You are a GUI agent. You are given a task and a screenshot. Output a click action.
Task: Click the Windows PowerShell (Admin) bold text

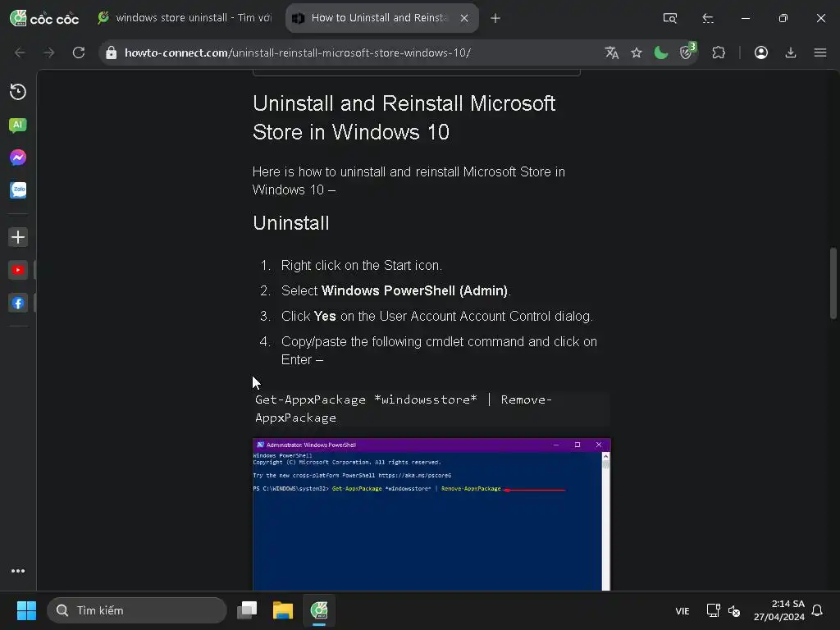[x=414, y=291]
